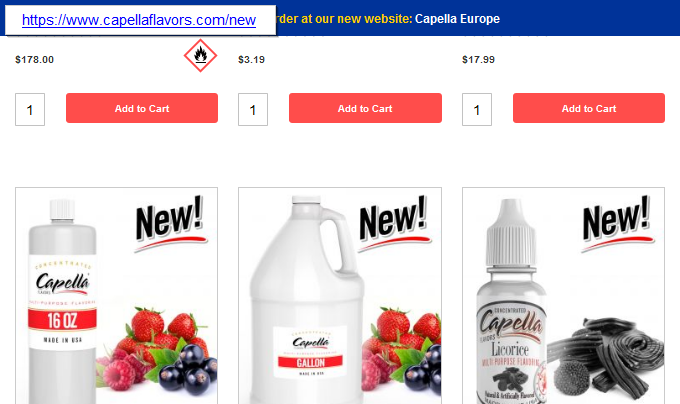The height and width of the screenshot is (404, 680).
Task: Add the $178.00 item to cart
Action: tap(142, 108)
